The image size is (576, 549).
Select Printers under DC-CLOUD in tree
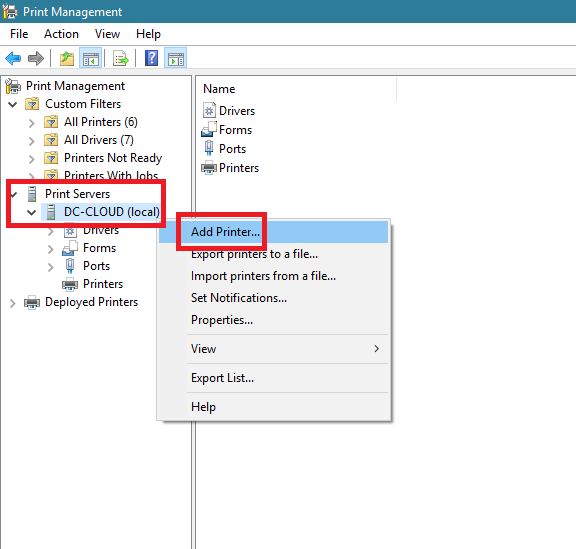click(103, 284)
